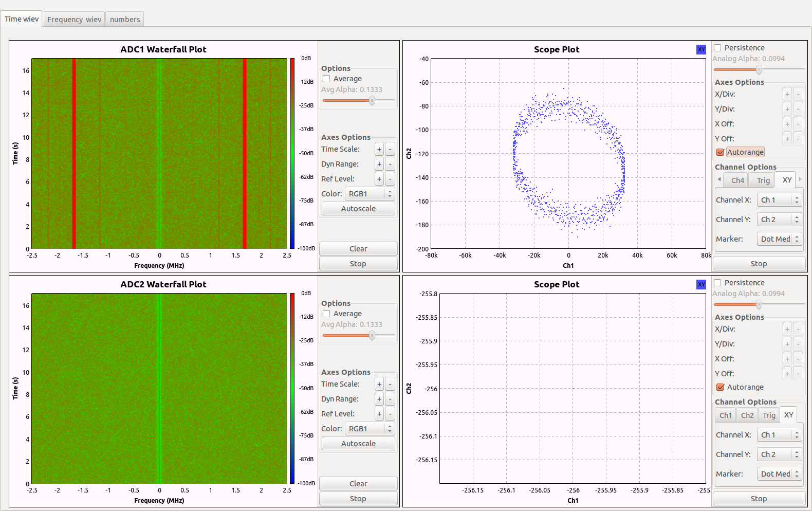Open the ADC1 Color RGB1 dropdown
This screenshot has height=511, width=812.
369,194
